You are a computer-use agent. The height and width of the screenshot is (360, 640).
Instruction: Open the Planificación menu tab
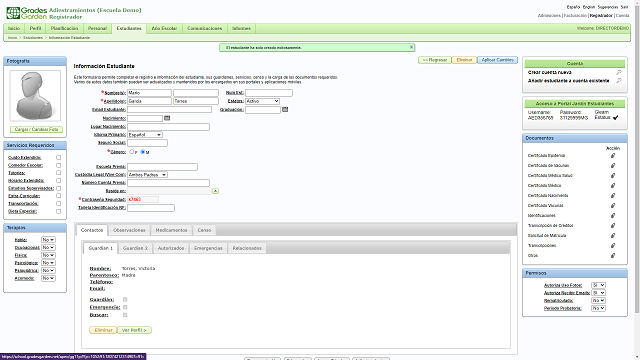(x=64, y=28)
